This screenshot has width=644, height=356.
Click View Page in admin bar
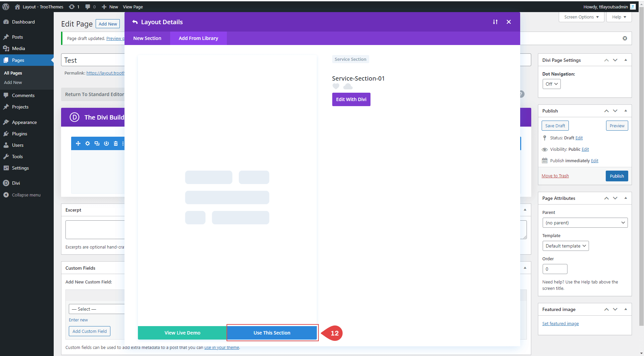tap(133, 7)
